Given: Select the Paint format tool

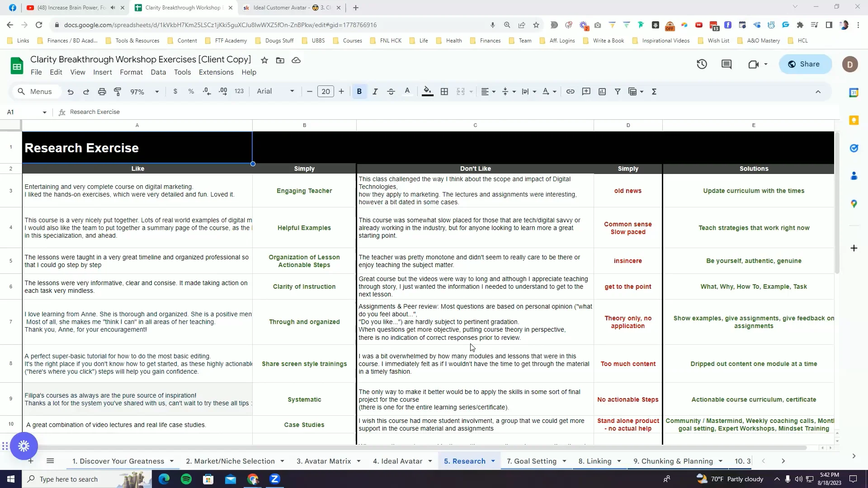Looking at the screenshot, I should point(118,92).
